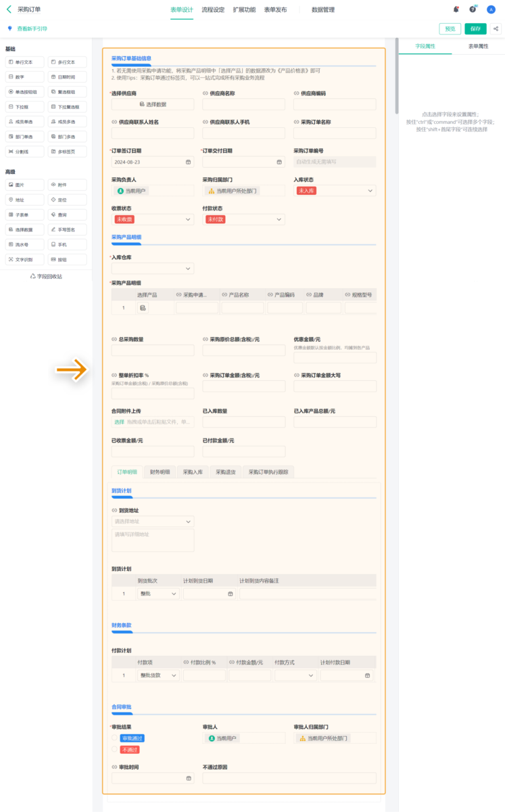The image size is (505, 812).
Task: Add a 文字识别 component
Action: 24,259
